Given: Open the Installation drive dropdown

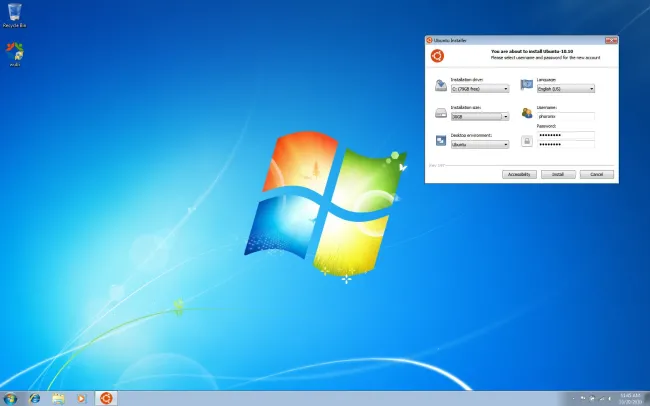Looking at the screenshot, I should tap(480, 89).
